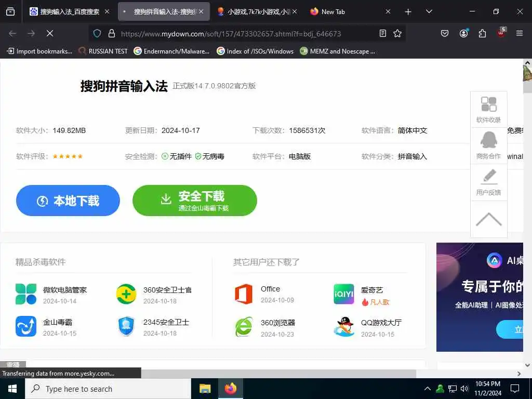The image size is (532, 399).
Task: Click 凡人歌 hot link
Action: click(376, 302)
